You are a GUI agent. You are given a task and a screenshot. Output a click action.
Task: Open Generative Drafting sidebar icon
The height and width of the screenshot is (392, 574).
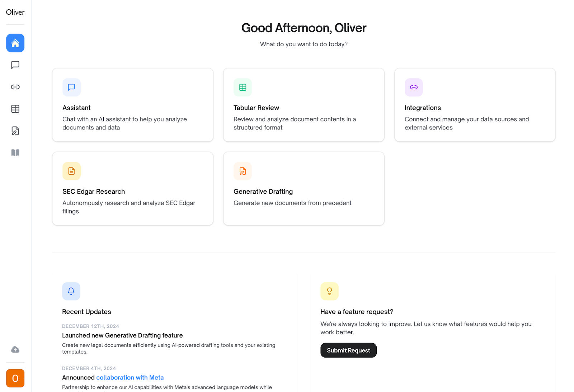(x=15, y=131)
